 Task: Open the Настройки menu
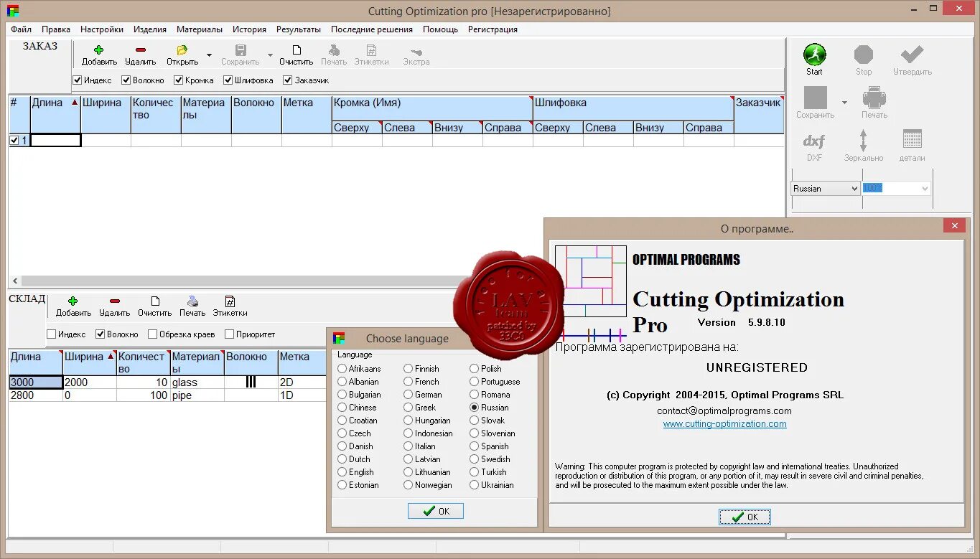click(101, 29)
